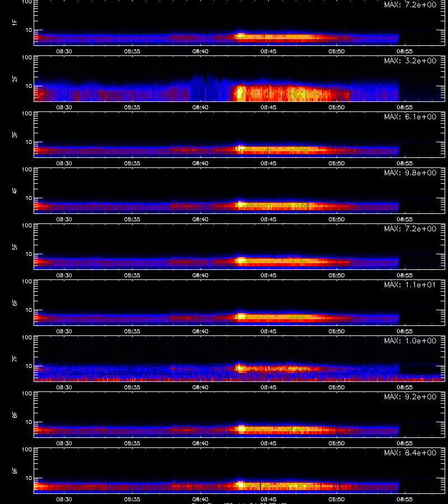Click the 9F panel axis label
Image resolution: width=448 pixels, height=504 pixels.
pyautogui.click(x=15, y=470)
